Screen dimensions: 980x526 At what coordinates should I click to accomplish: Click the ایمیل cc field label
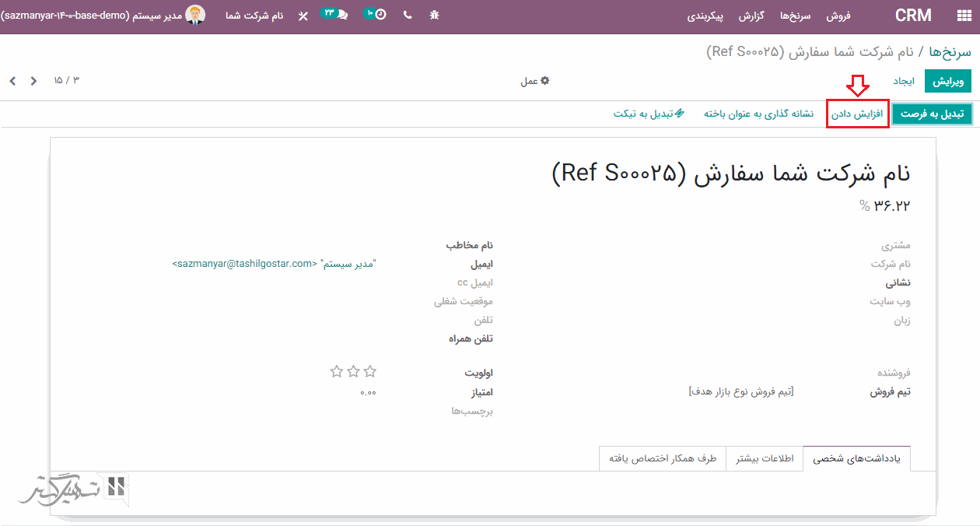[x=475, y=282]
